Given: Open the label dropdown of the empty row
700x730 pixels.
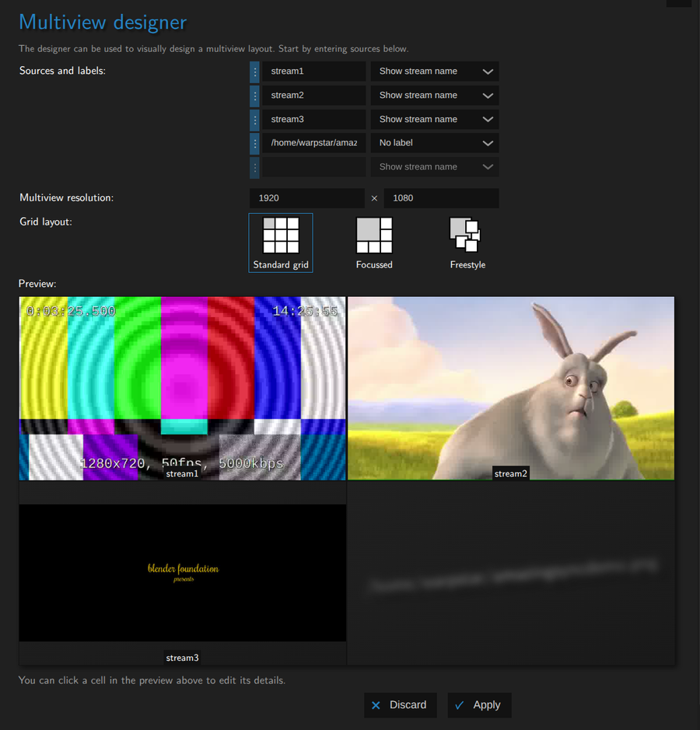Looking at the screenshot, I should [x=435, y=167].
